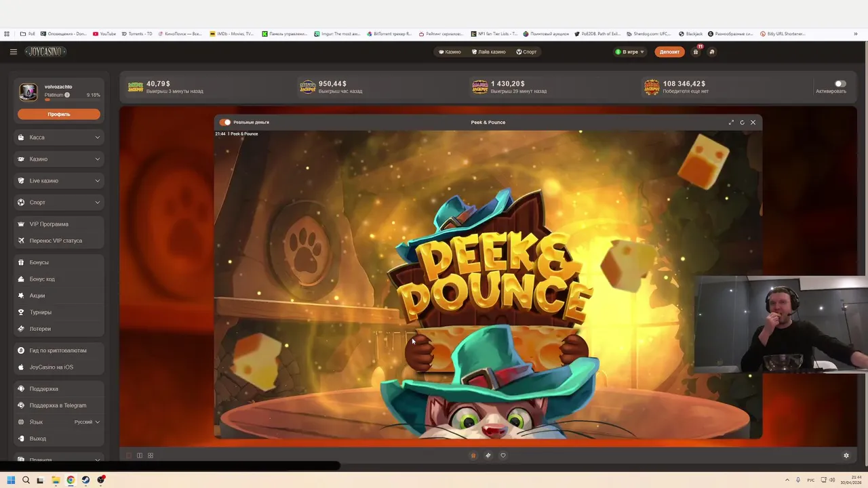Expand the Правила section at the sidebar bottom

point(59,460)
